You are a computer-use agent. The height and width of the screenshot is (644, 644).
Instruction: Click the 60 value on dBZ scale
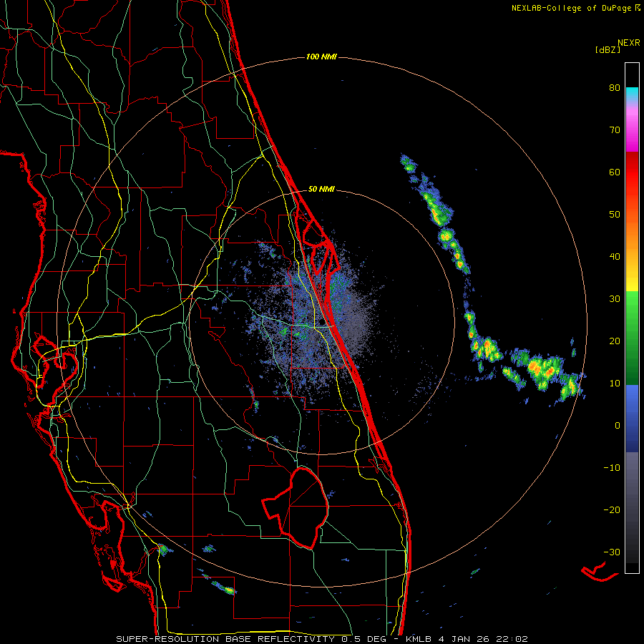tap(615, 172)
